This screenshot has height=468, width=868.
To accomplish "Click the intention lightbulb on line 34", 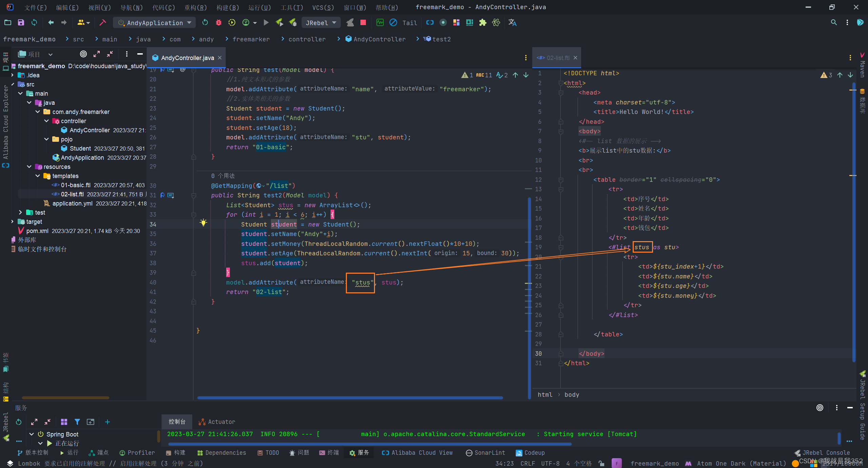I will (x=203, y=223).
